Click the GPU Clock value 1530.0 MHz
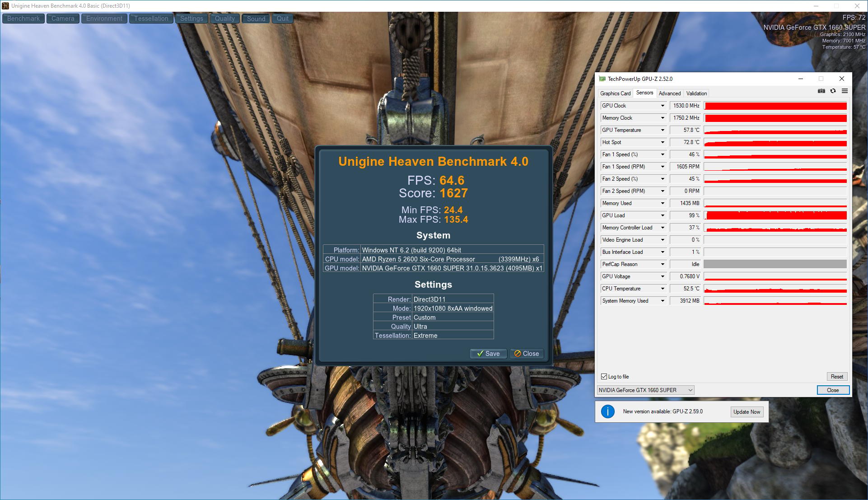Image resolution: width=868 pixels, height=500 pixels. 685,106
